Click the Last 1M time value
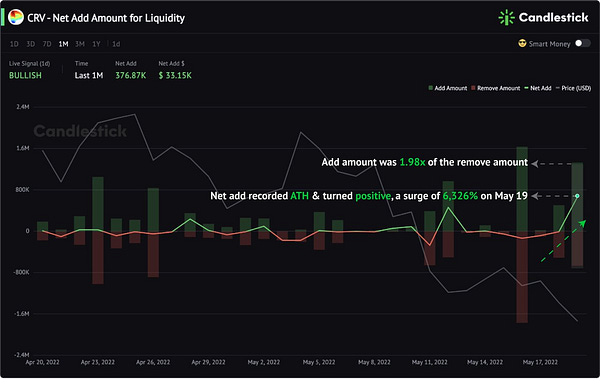Viewport: 600px width, 379px height. (x=89, y=75)
